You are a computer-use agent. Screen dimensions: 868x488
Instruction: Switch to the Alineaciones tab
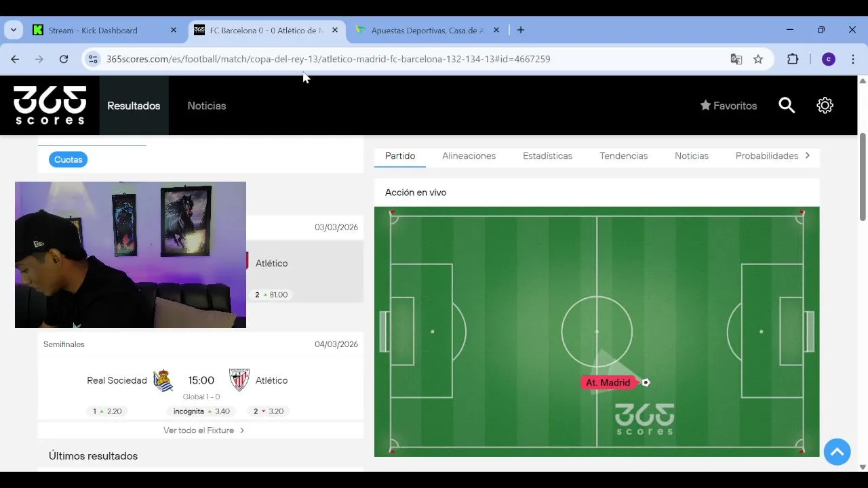469,156
